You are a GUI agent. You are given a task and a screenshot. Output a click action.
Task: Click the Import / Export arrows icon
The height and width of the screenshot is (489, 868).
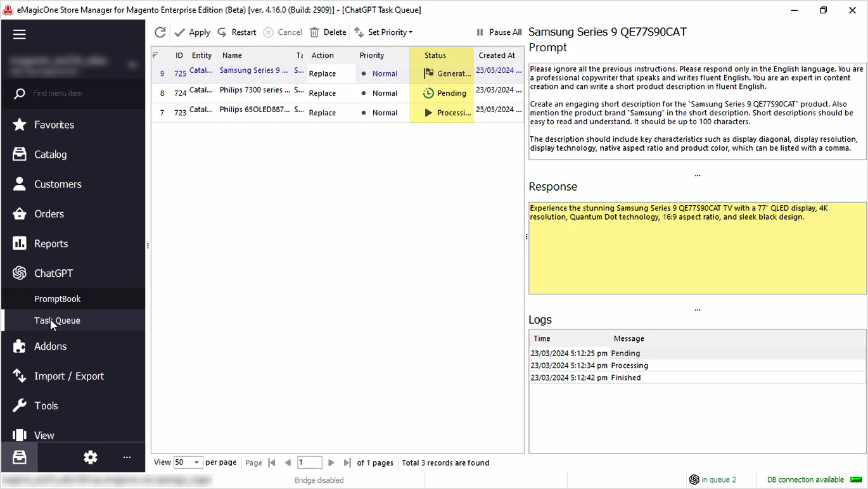[x=20, y=376]
